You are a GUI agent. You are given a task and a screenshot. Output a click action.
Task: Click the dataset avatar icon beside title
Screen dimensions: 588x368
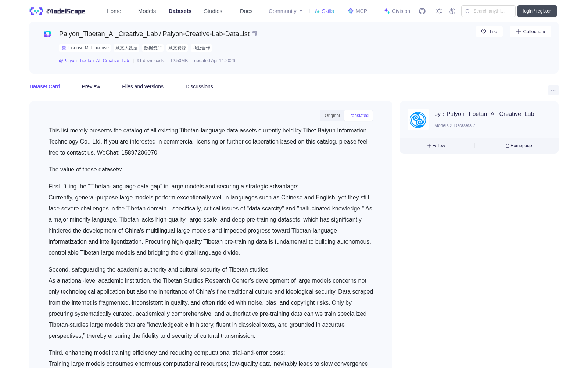coord(47,34)
